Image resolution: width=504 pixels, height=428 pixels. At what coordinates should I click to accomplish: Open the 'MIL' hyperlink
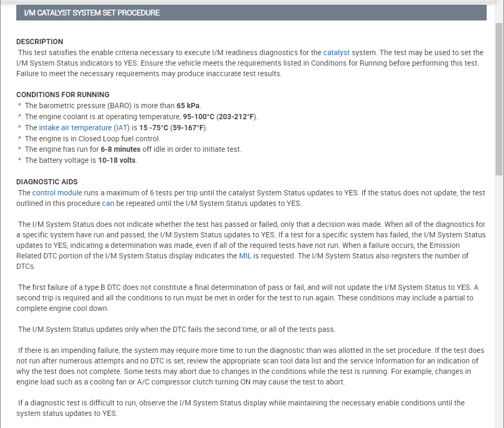(245, 256)
